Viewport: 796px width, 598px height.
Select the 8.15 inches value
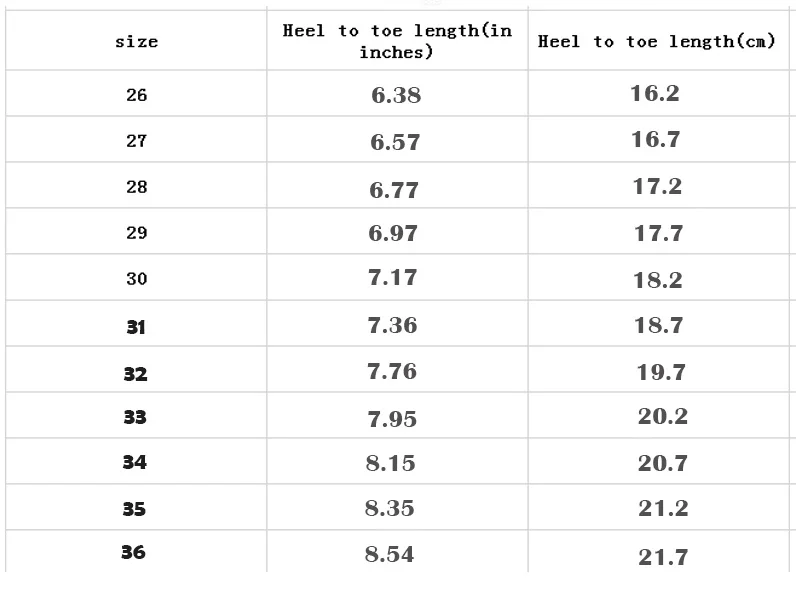click(x=391, y=463)
